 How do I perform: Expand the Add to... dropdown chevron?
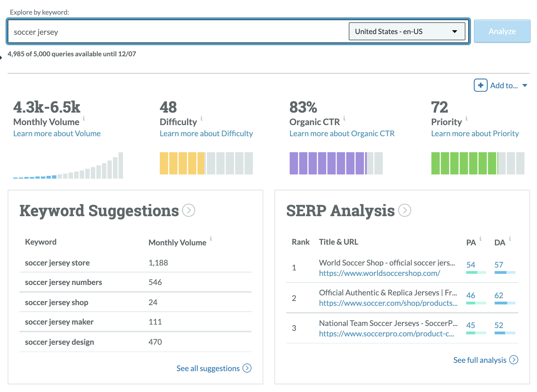click(525, 85)
